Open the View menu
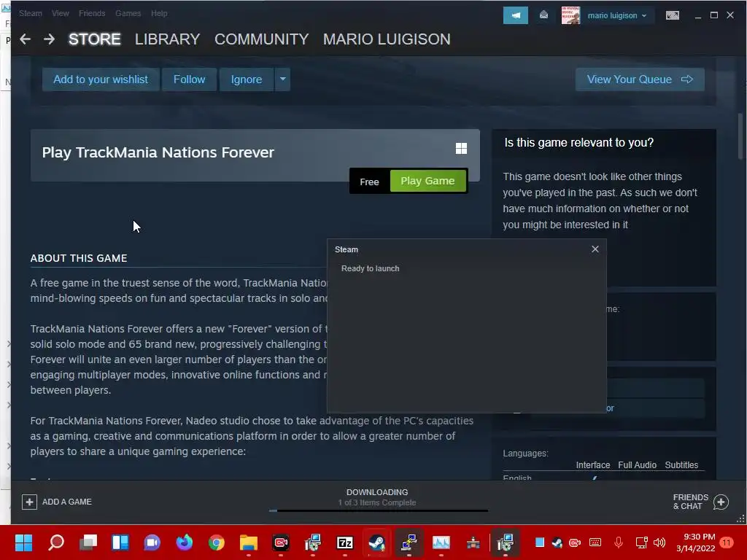The height and width of the screenshot is (560, 747). [60, 13]
